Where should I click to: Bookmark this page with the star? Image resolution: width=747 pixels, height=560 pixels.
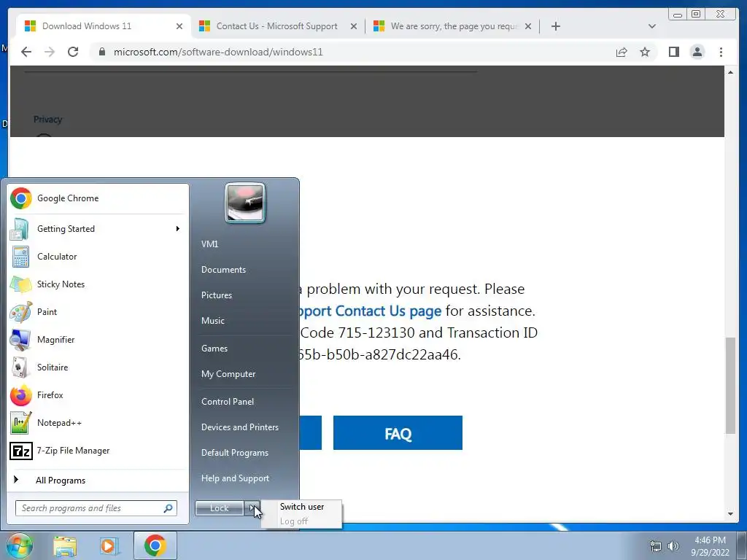[645, 52]
